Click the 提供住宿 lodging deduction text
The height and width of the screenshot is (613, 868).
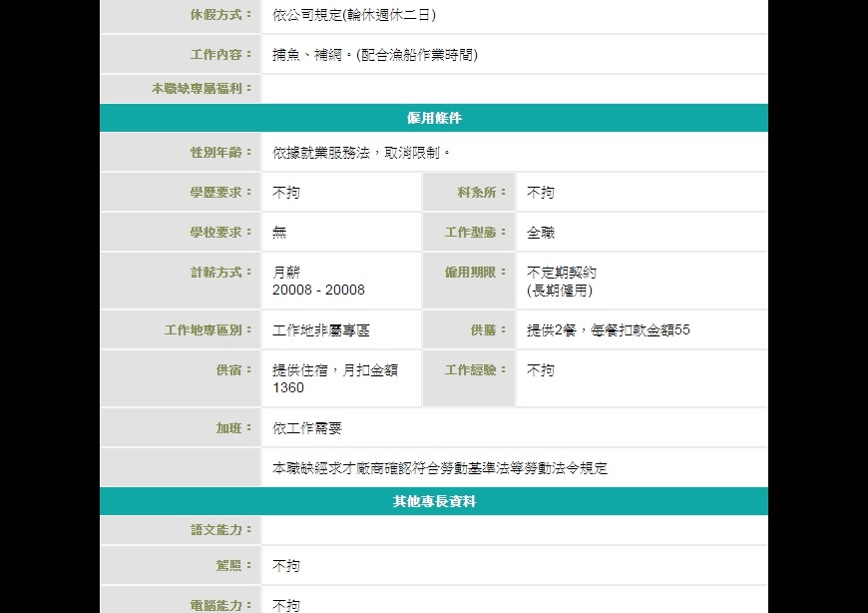(x=334, y=370)
